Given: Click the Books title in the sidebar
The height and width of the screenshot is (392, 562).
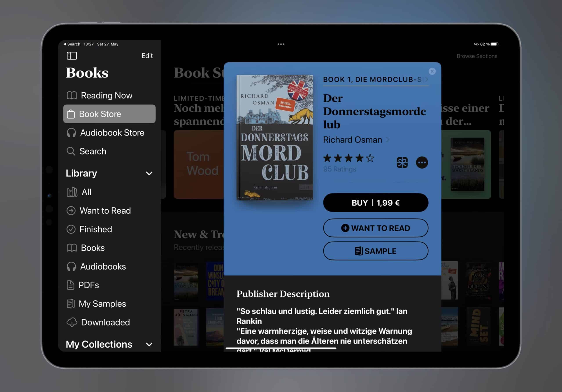Looking at the screenshot, I should [x=87, y=73].
